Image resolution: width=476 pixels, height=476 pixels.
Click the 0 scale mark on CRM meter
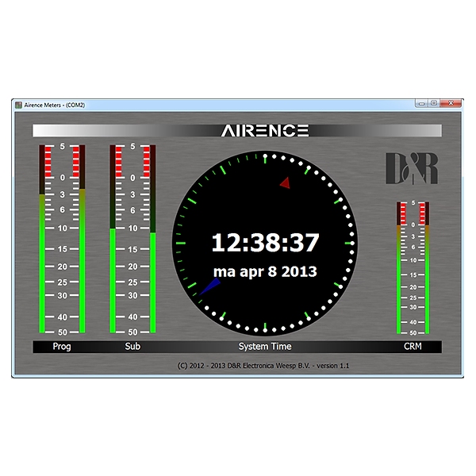coord(413,225)
